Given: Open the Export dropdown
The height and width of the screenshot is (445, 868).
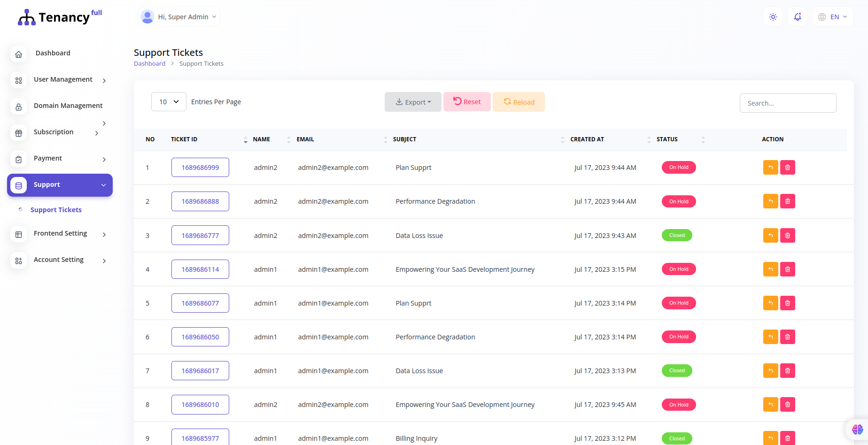Looking at the screenshot, I should (x=413, y=102).
